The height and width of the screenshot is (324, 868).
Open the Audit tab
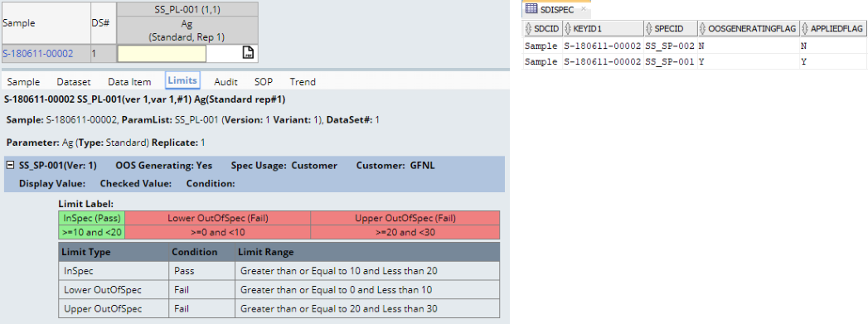(x=225, y=82)
